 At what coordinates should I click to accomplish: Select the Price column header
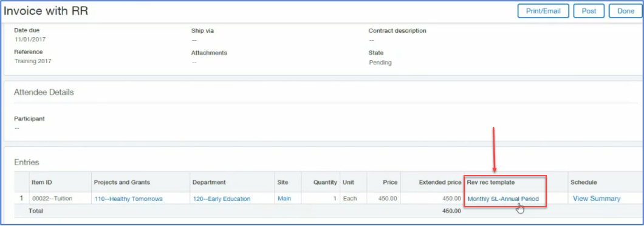383,182
